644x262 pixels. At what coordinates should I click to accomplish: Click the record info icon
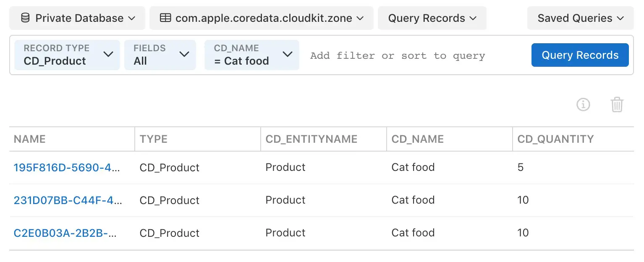(583, 105)
